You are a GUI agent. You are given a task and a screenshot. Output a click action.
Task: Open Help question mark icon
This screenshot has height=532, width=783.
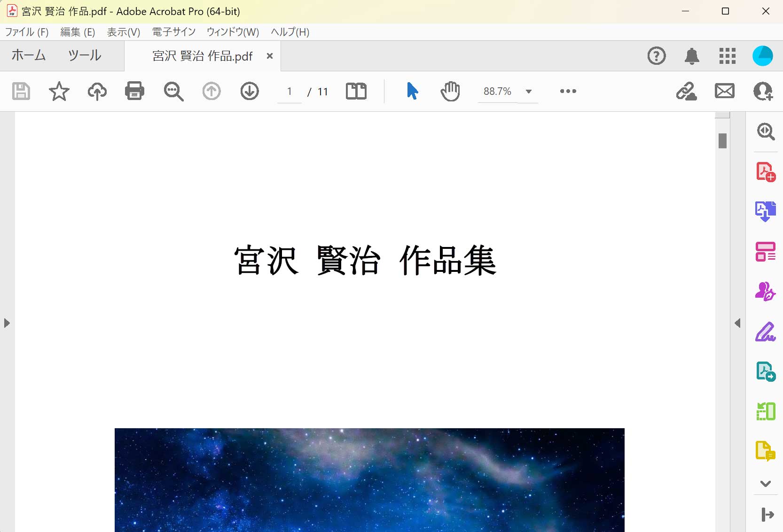[x=657, y=56]
